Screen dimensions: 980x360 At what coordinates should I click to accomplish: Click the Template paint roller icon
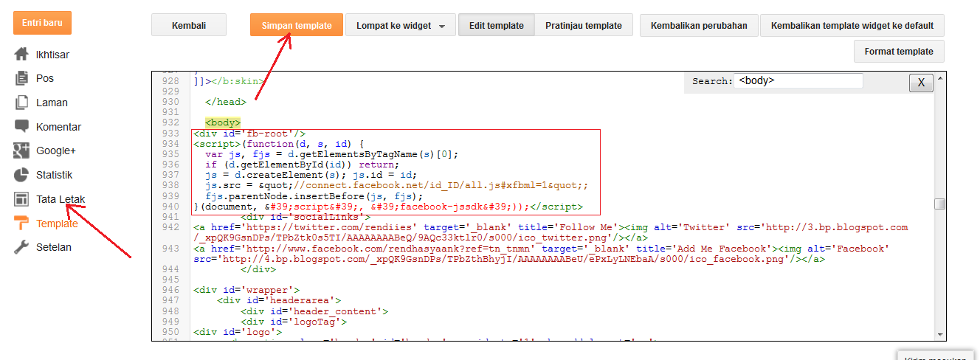(x=21, y=224)
